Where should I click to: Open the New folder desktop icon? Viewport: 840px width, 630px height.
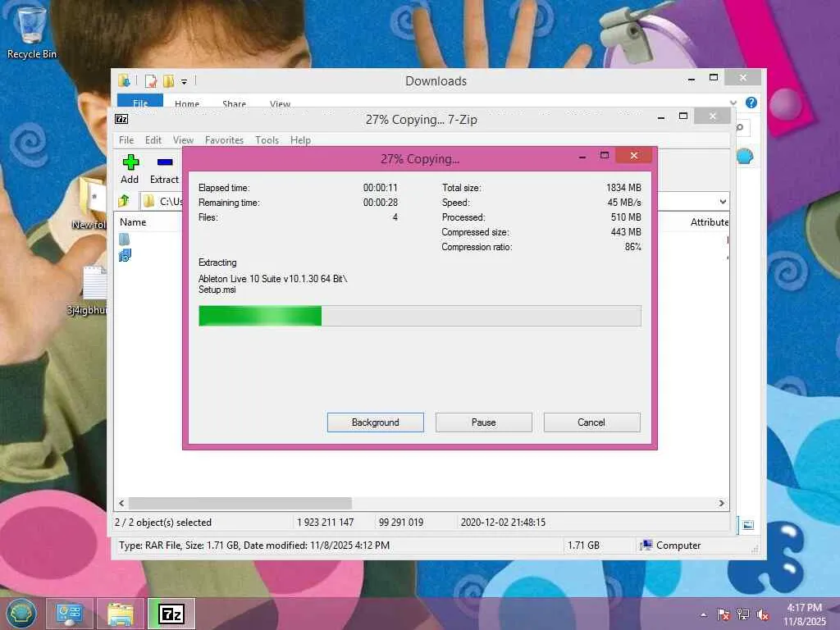click(91, 203)
